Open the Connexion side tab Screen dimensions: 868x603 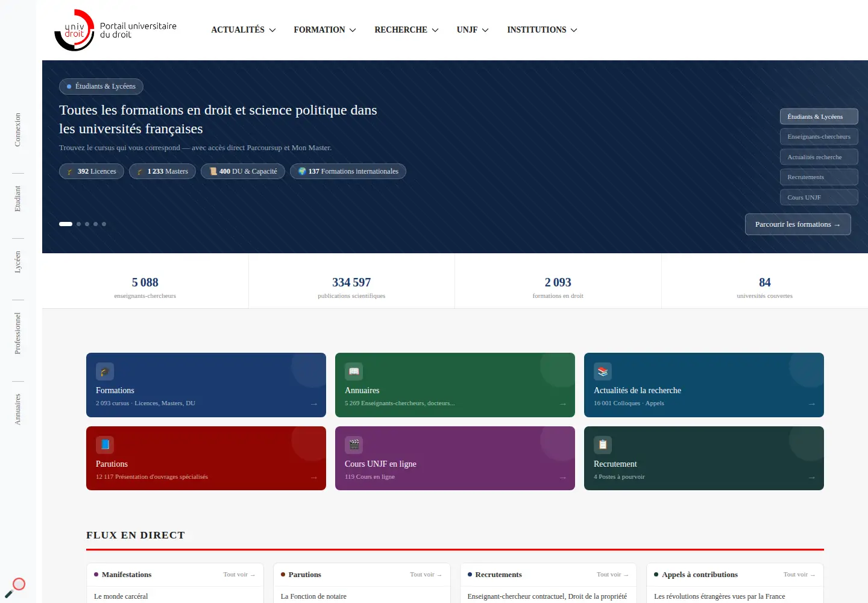pos(17,130)
